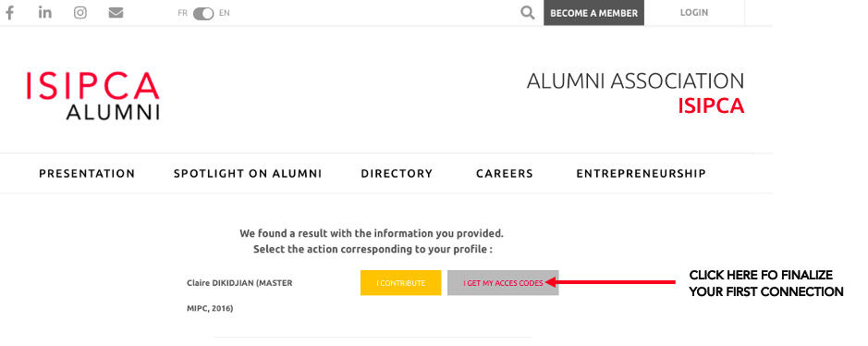Click the ISIPCA Alumni logo
868x346 pixels.
(x=93, y=95)
